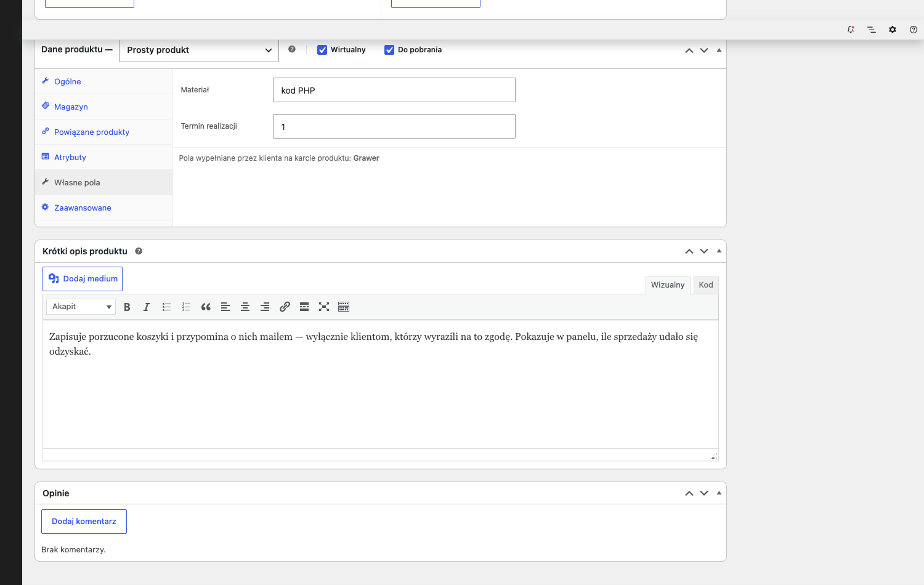
Task: Uncheck the Wirtualny checkbox
Action: click(x=322, y=50)
